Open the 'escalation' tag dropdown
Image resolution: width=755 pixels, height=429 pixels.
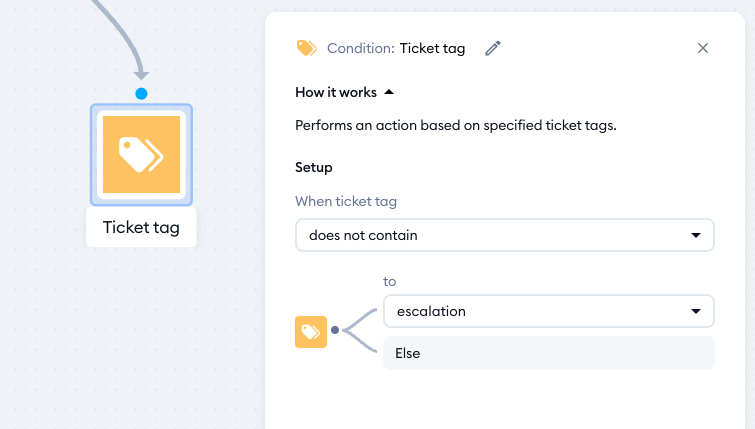pos(549,311)
